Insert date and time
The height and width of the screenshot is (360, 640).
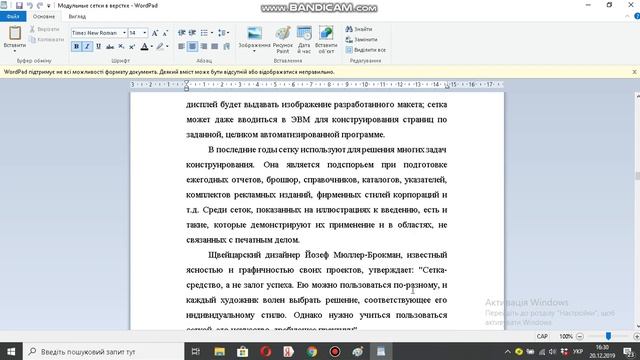304,40
